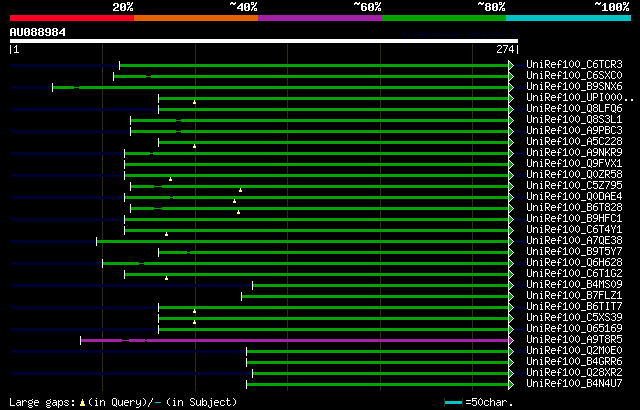Click the yellow gap marker under UniRef100_Q0ZR58 alignment

point(171,179)
